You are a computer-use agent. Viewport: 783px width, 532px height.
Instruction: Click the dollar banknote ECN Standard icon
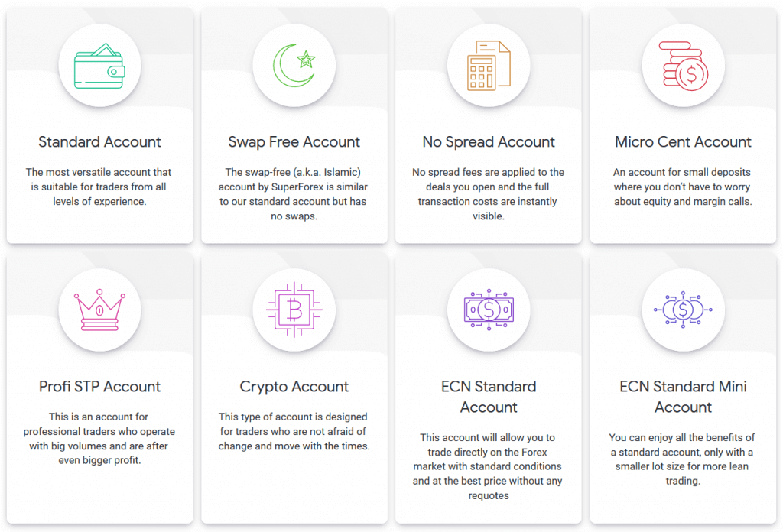click(x=488, y=310)
